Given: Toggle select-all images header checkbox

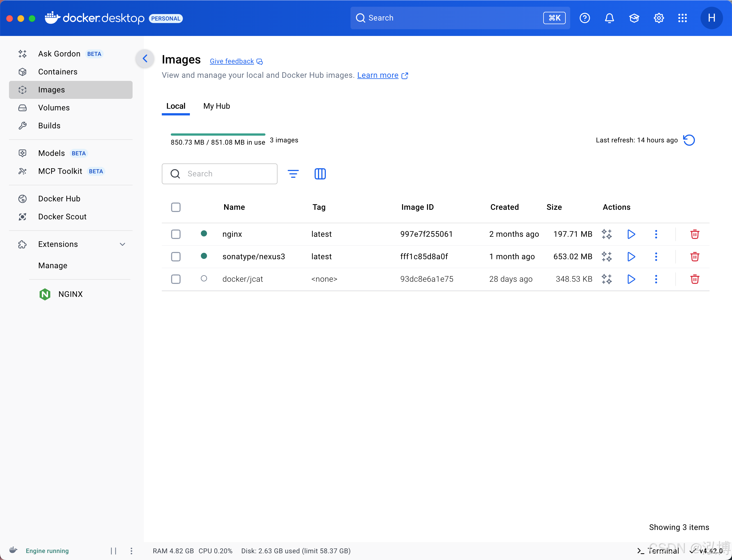Looking at the screenshot, I should pyautogui.click(x=176, y=207).
